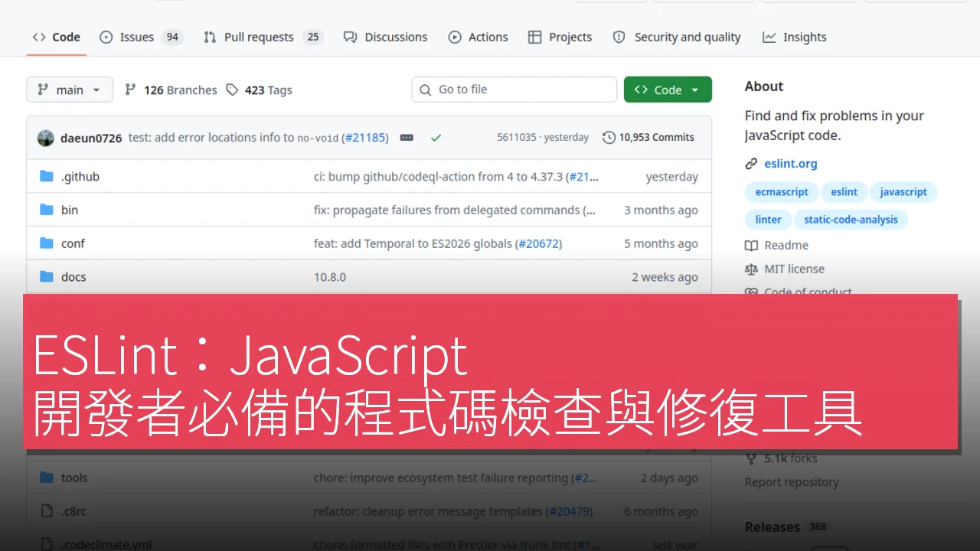The width and height of the screenshot is (980, 551).
Task: Click Report repository link
Action: pos(792,482)
